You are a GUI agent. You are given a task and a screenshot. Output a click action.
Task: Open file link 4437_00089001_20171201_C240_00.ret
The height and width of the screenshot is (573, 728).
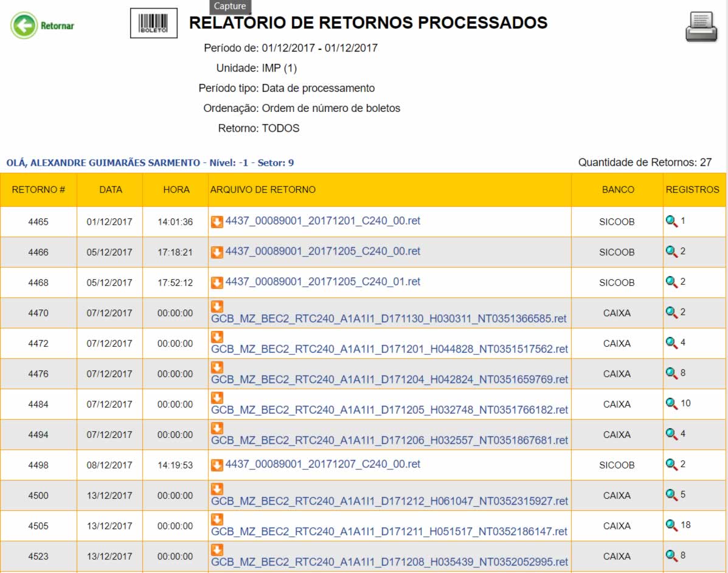pyautogui.click(x=323, y=221)
